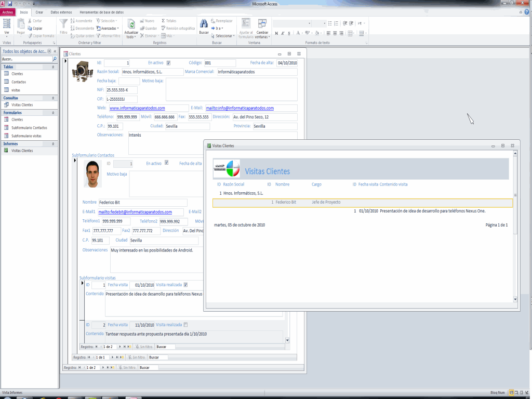Open the Ver view switcher icon
This screenshot has width=532, height=399.
pyautogui.click(x=7, y=24)
